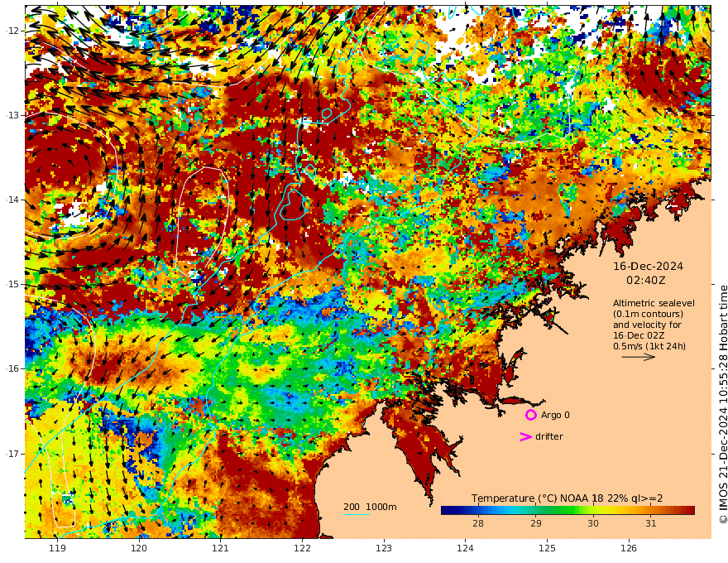Click the 0.5m/s velocity reference arrow

639,357
